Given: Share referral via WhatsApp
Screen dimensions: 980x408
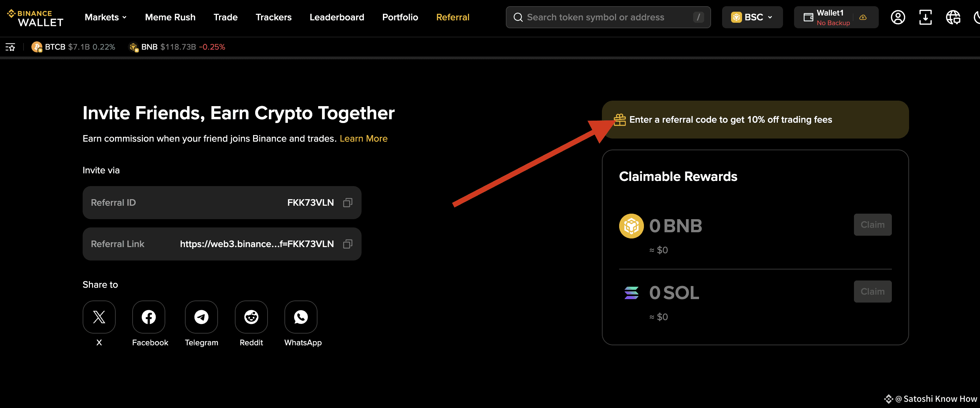Looking at the screenshot, I should pos(301,317).
